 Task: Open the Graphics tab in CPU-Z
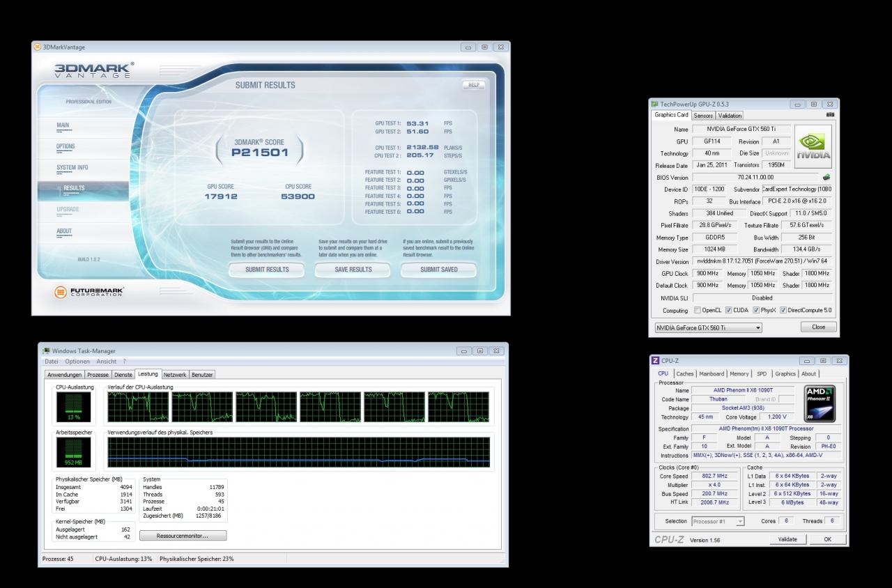[x=785, y=374]
